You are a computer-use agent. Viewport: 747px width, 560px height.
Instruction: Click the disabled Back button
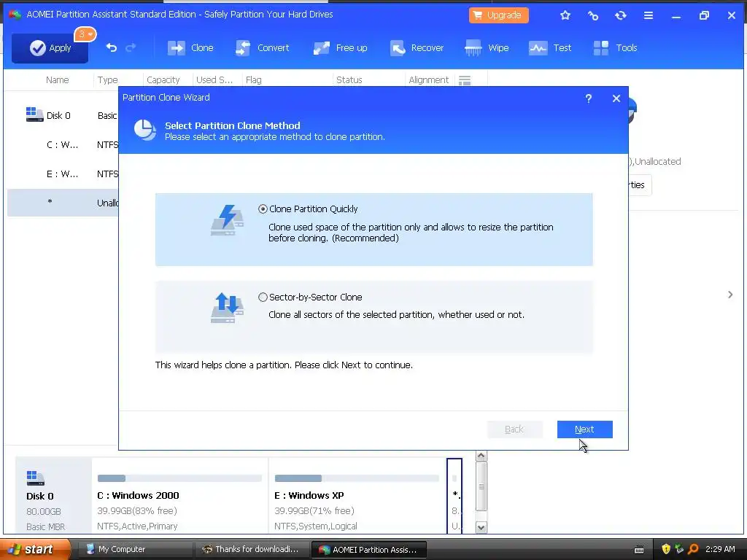coord(514,429)
